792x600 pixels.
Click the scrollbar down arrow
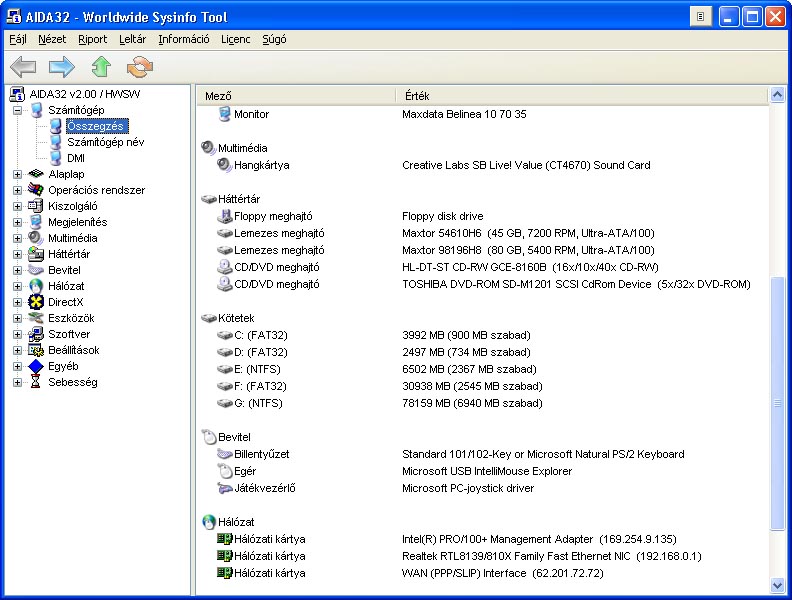777,585
